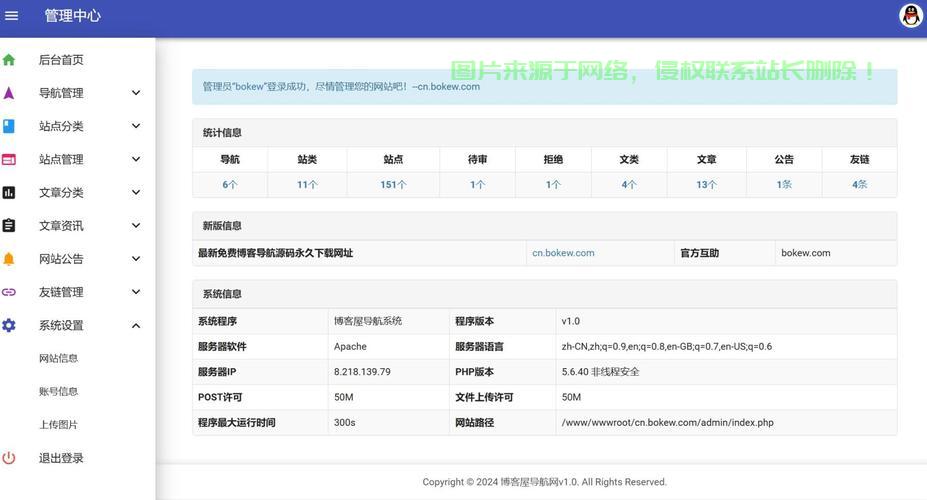
Task: Open 站点管理 menu item
Action: pyautogui.click(x=61, y=159)
